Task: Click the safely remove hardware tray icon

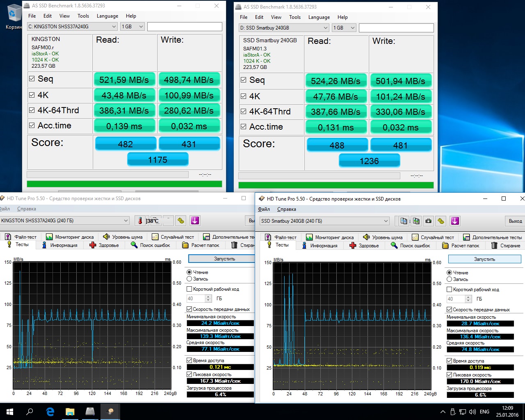Action: click(453, 412)
